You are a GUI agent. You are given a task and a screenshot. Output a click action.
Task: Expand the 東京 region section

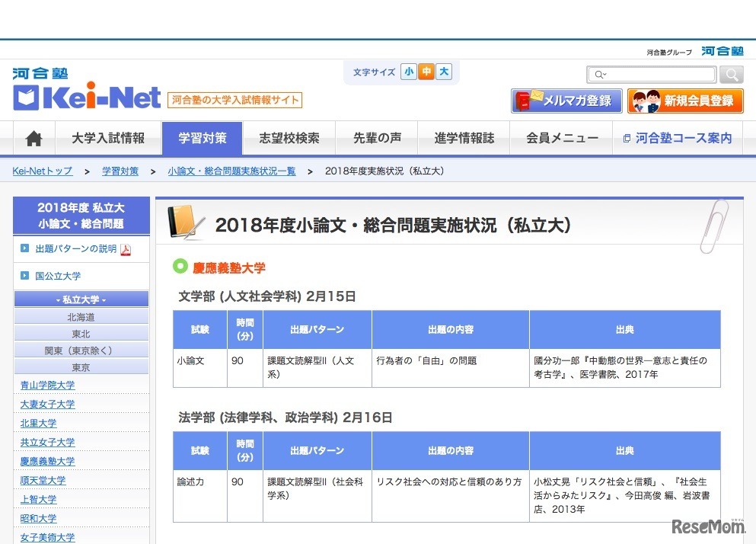(80, 367)
